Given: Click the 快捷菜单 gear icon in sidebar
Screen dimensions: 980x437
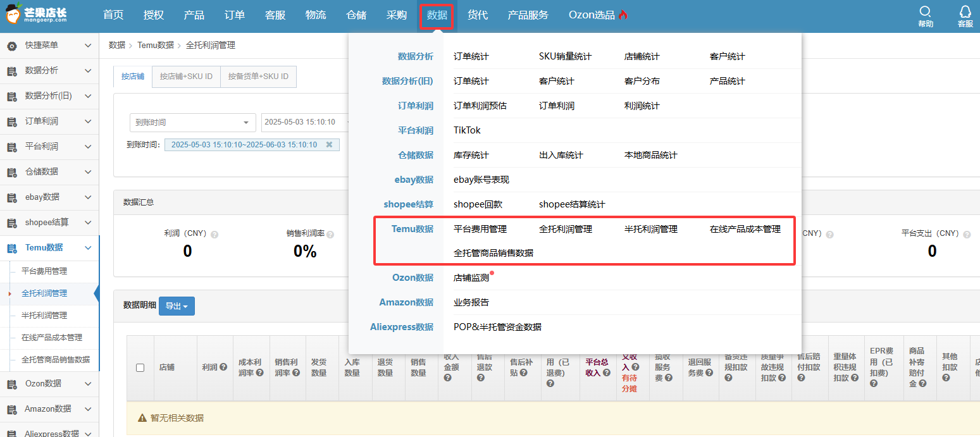Looking at the screenshot, I should click(x=11, y=46).
